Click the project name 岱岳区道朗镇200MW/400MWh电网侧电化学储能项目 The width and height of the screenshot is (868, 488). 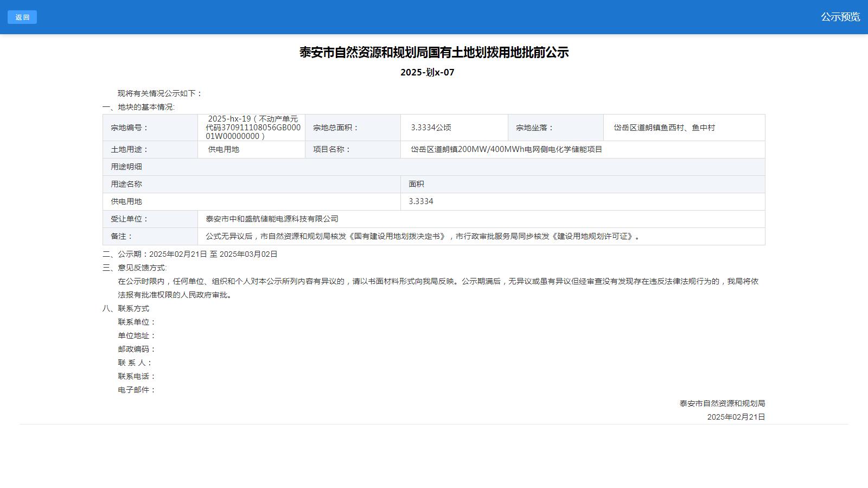coord(507,149)
